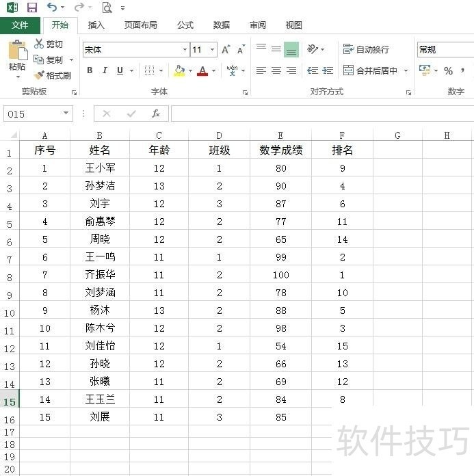The image size is (474, 476).
Task: Switch to Page Layout (页面布局) tab
Action: [141, 25]
